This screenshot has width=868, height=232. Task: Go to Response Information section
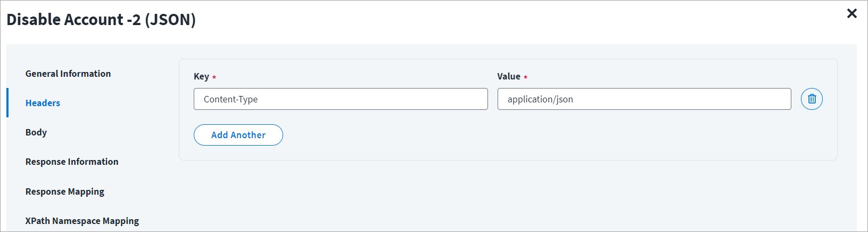(72, 162)
